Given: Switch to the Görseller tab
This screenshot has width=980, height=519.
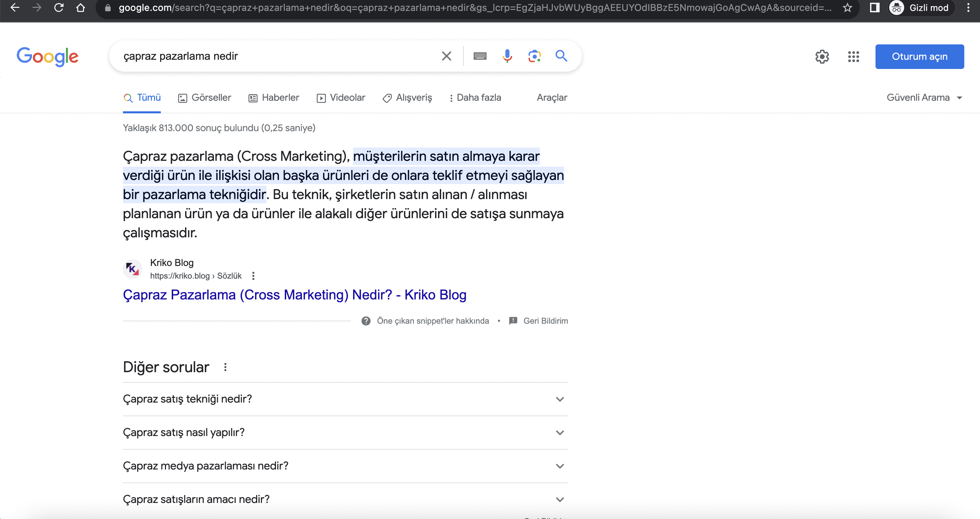Looking at the screenshot, I should click(x=205, y=98).
